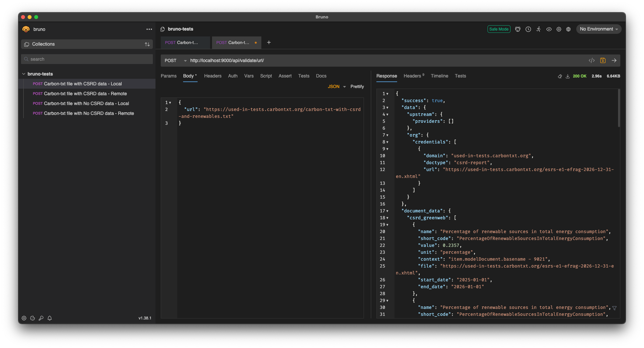Fold request body line 1 arrow

[x=170, y=103]
